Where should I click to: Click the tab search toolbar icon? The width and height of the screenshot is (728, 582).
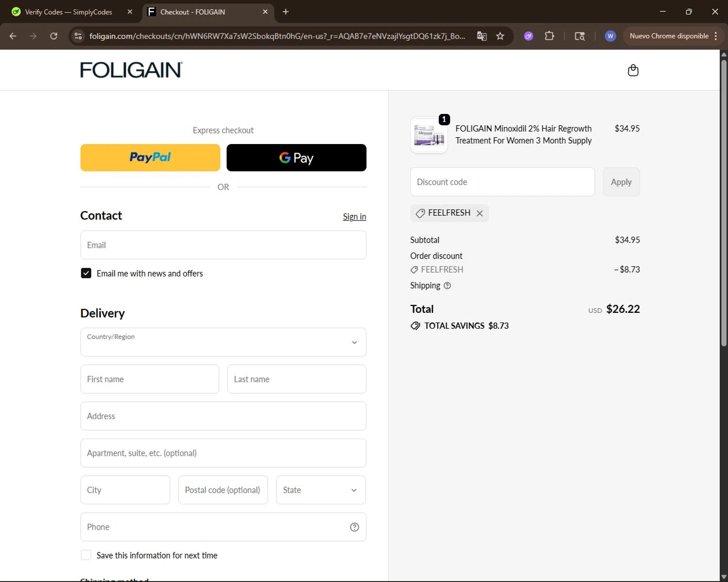pyautogui.click(x=579, y=36)
